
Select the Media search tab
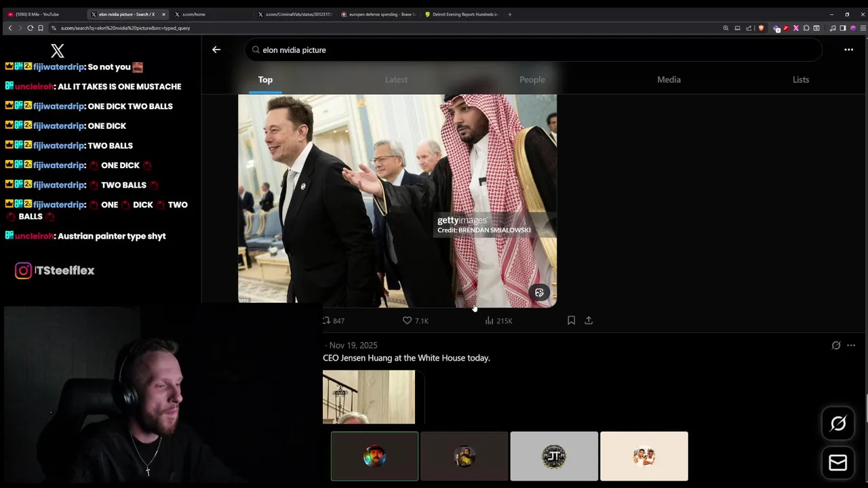pos(669,79)
